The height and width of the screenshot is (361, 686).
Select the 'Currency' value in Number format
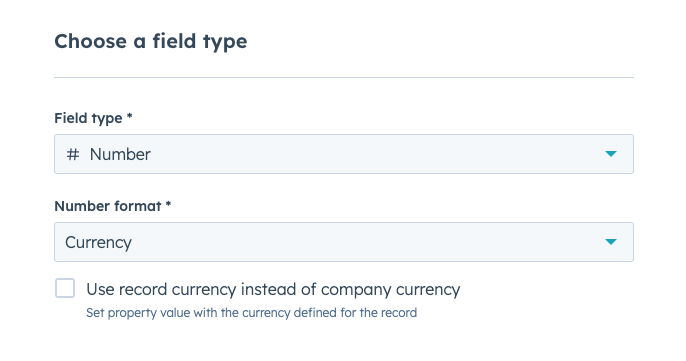[x=98, y=242]
